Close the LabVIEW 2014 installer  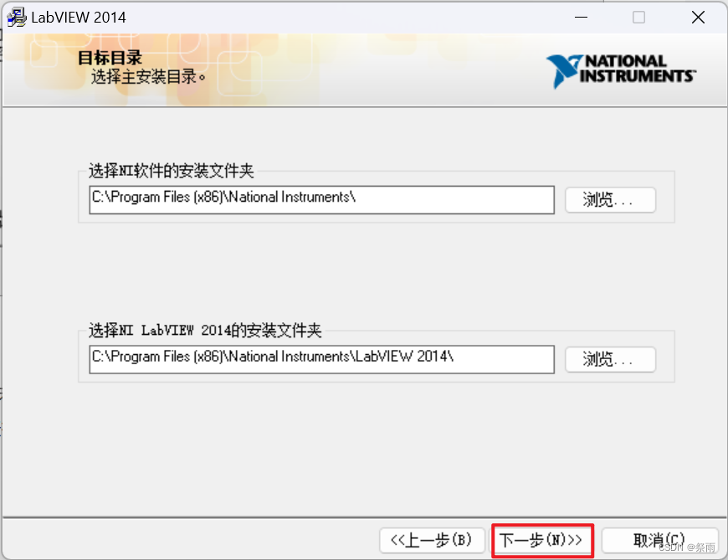[698, 17]
